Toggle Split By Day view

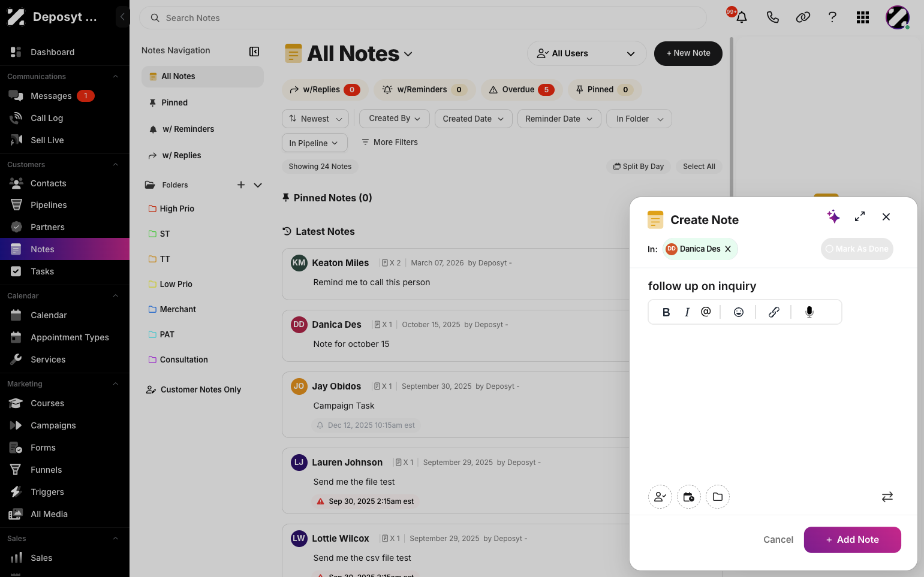pyautogui.click(x=638, y=167)
